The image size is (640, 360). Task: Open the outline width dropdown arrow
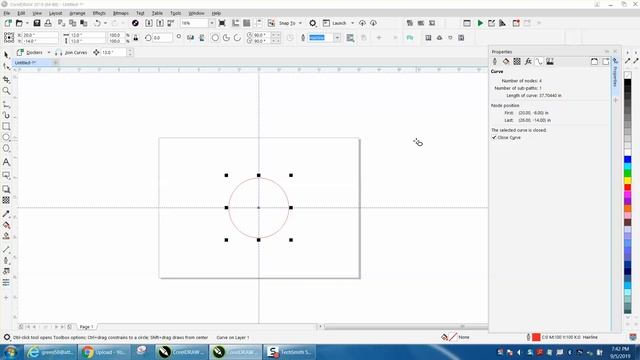click(337, 38)
